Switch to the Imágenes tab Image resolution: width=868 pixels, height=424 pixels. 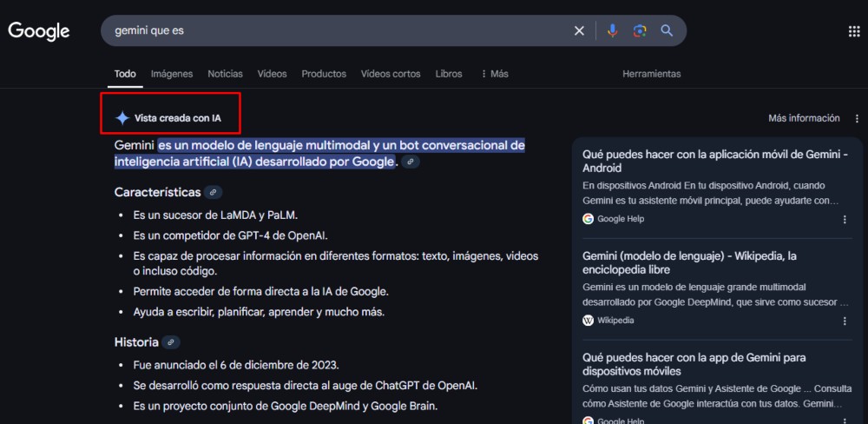(x=172, y=74)
